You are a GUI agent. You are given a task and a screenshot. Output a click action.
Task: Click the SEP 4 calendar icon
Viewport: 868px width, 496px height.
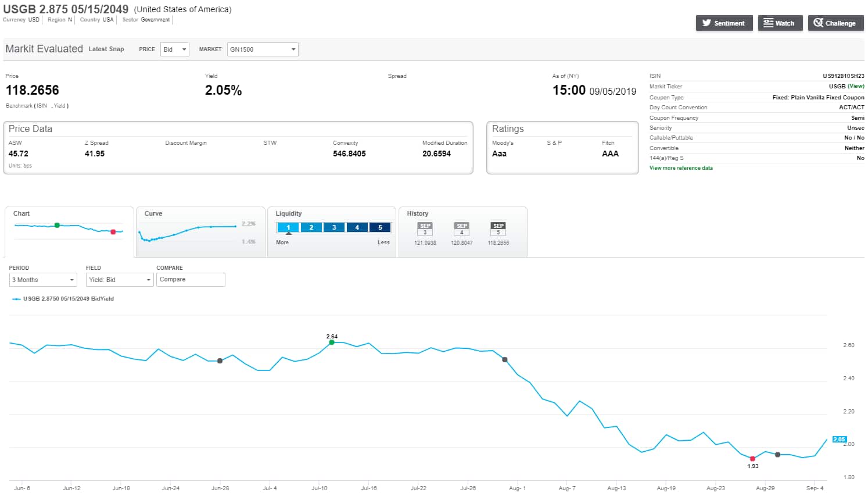click(462, 229)
